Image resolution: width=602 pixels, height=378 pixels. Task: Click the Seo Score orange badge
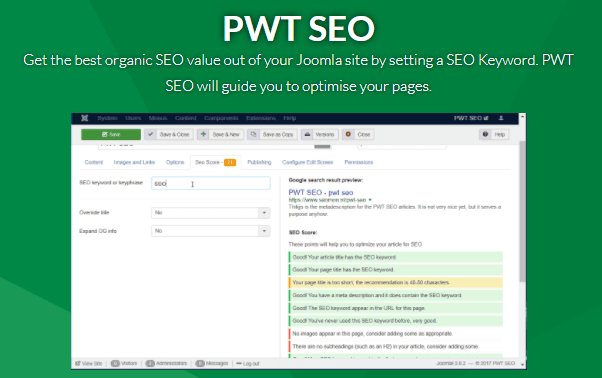(230, 162)
